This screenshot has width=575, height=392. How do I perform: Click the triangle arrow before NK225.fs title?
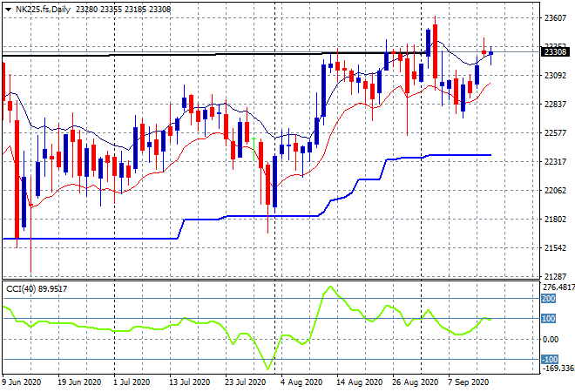click(8, 10)
